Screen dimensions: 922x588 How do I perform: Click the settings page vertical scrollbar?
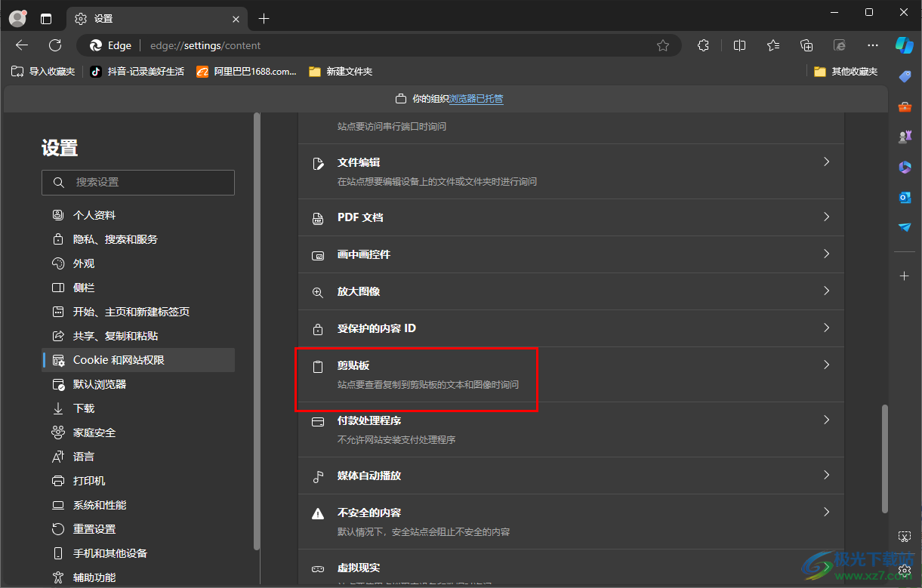(885, 459)
